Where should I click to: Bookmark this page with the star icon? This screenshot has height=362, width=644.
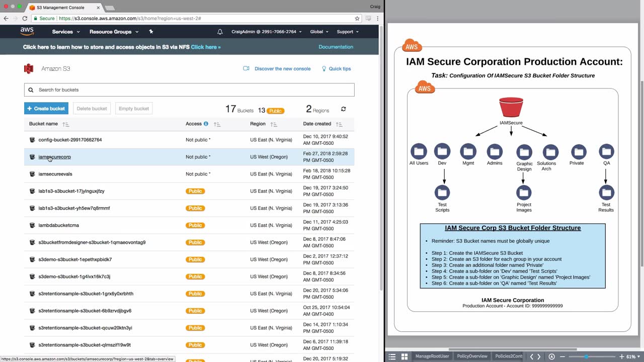click(357, 19)
